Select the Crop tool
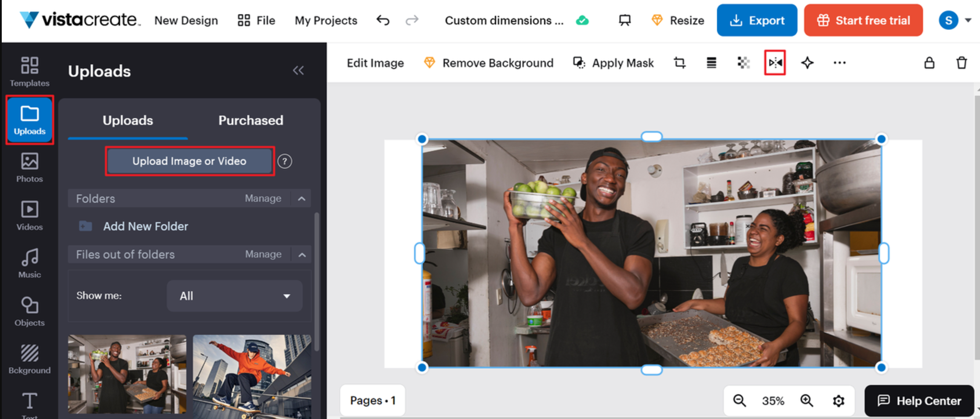980x419 pixels. pos(679,63)
